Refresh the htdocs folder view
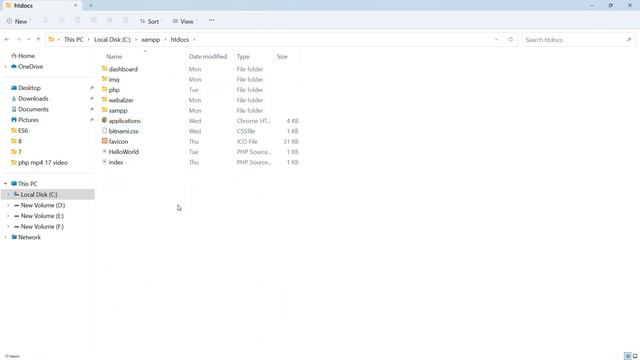 (510, 40)
